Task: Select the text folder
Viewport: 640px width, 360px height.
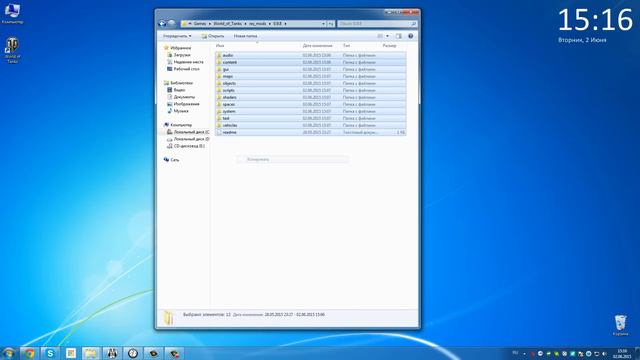Action: coord(311,118)
